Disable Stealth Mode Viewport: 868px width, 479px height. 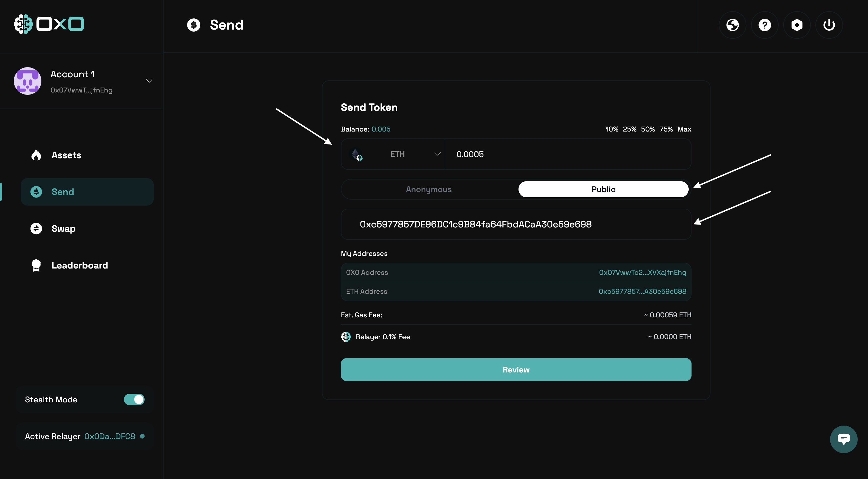(134, 399)
